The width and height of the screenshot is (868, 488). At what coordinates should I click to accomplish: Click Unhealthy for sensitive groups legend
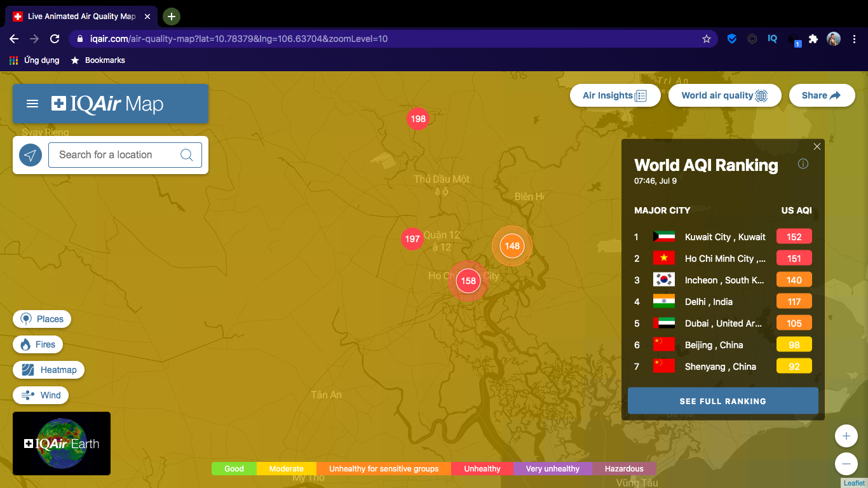pyautogui.click(x=384, y=469)
